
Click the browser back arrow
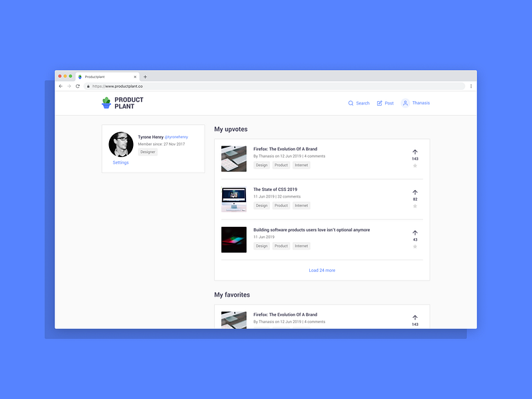pyautogui.click(x=61, y=86)
